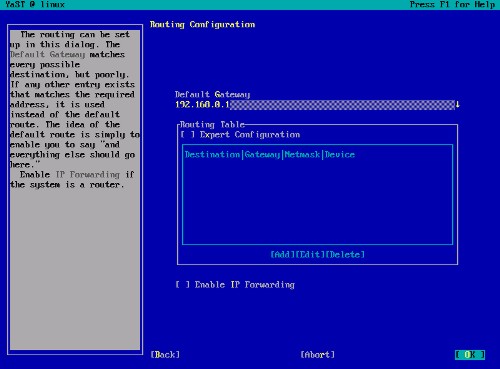The image size is (500, 369).
Task: Click 'Default Gateway' term in help text
Action: point(47,55)
